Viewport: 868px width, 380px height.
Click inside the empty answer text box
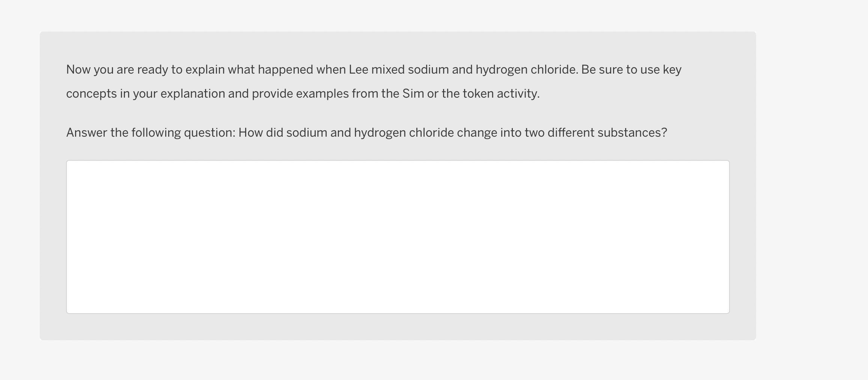(398, 237)
